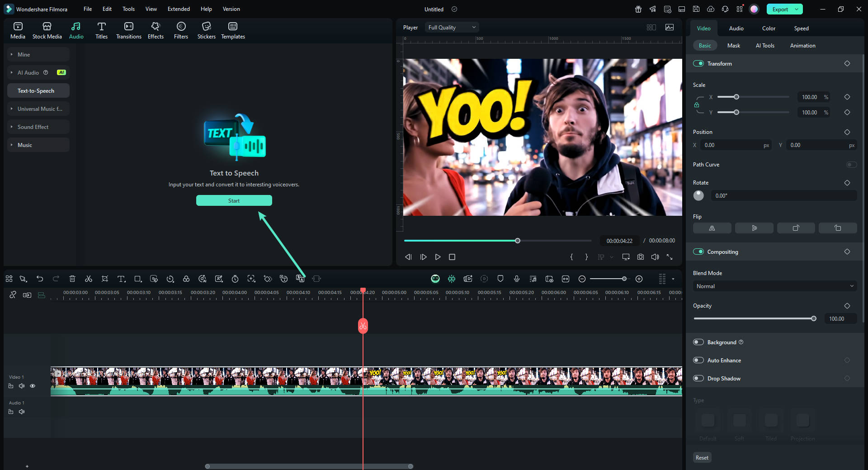Viewport: 868px width, 470px height.
Task: Click the Start button for Text to Speech
Action: tap(234, 200)
